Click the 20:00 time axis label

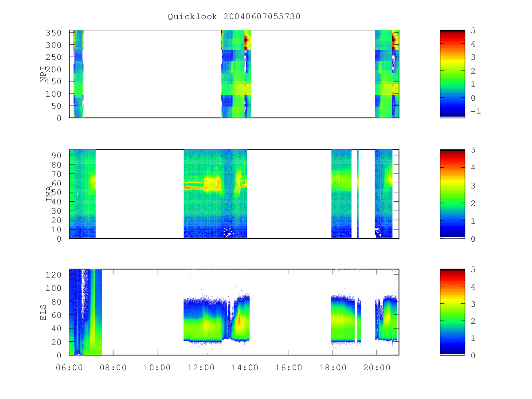point(377,368)
